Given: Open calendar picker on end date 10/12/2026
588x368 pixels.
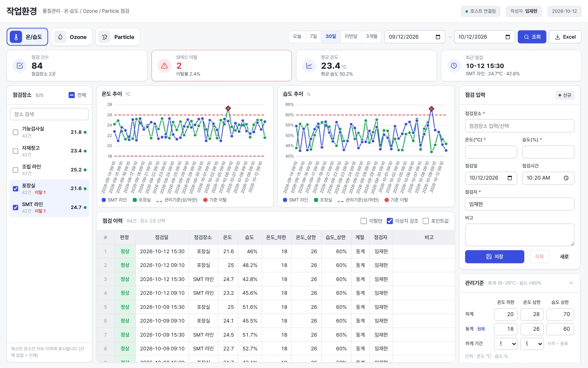Looking at the screenshot, I should (x=508, y=37).
